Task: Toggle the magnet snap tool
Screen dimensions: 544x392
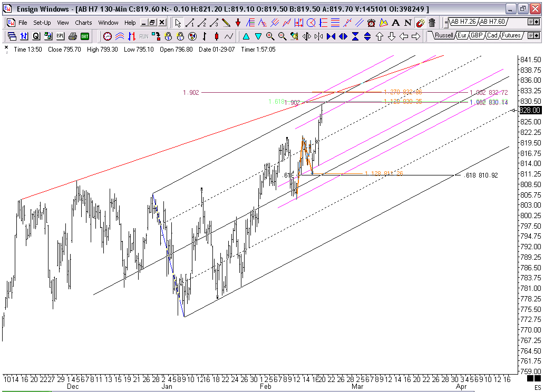Action: (x=420, y=23)
